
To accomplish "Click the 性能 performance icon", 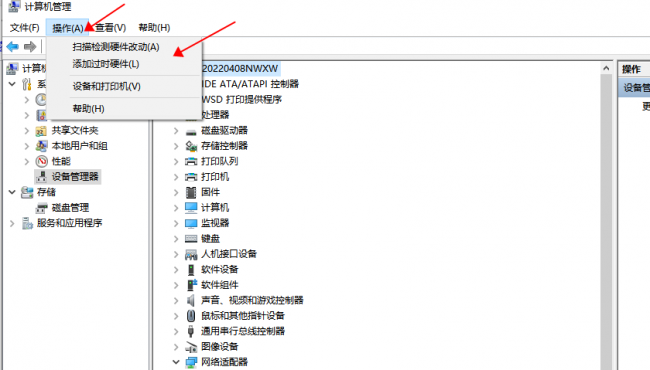I will coord(41,161).
